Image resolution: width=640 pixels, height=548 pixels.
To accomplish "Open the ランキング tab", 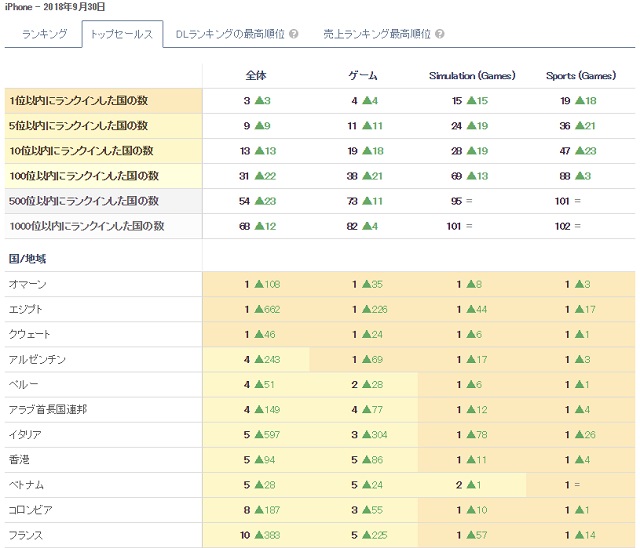I will 44,34.
